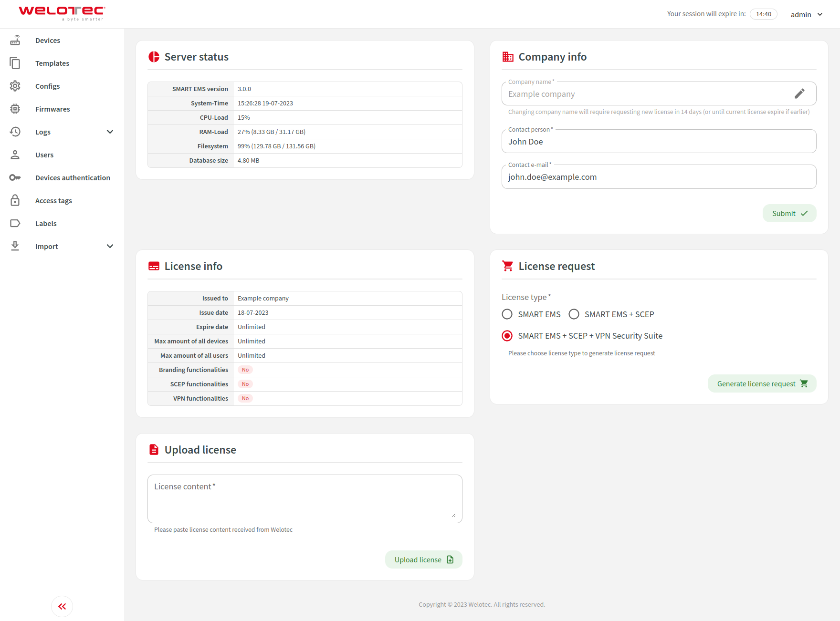The height and width of the screenshot is (621, 840).
Task: Select SMART EMS + SCEP + VPN Security Suite
Action: pyautogui.click(x=507, y=336)
